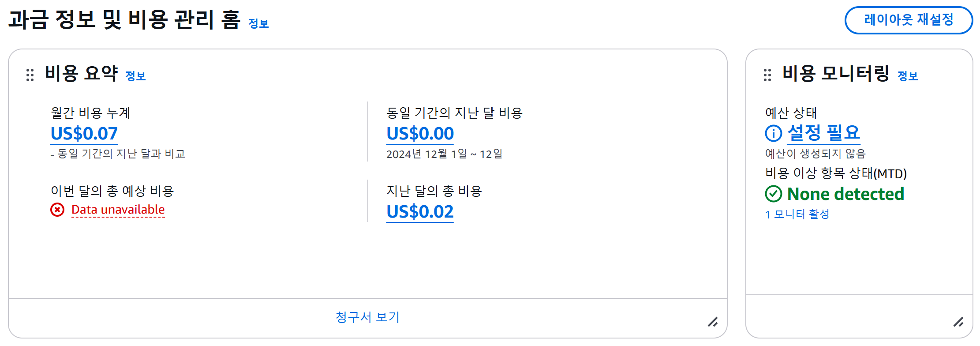This screenshot has height=346, width=980.
Task: Open 정보 link beside 비용 요약 heading
Action: click(x=135, y=76)
